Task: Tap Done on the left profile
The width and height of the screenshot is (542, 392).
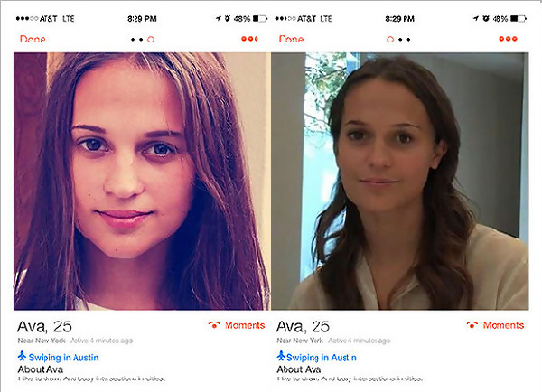Action: pyautogui.click(x=33, y=39)
